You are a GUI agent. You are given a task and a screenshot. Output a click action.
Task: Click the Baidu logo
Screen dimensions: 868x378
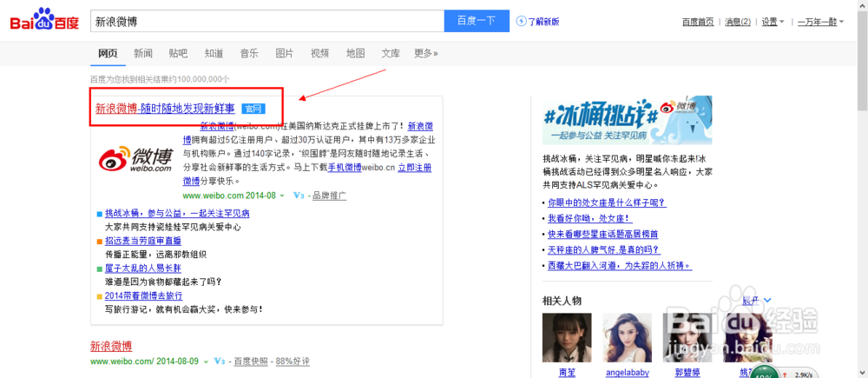click(x=44, y=21)
